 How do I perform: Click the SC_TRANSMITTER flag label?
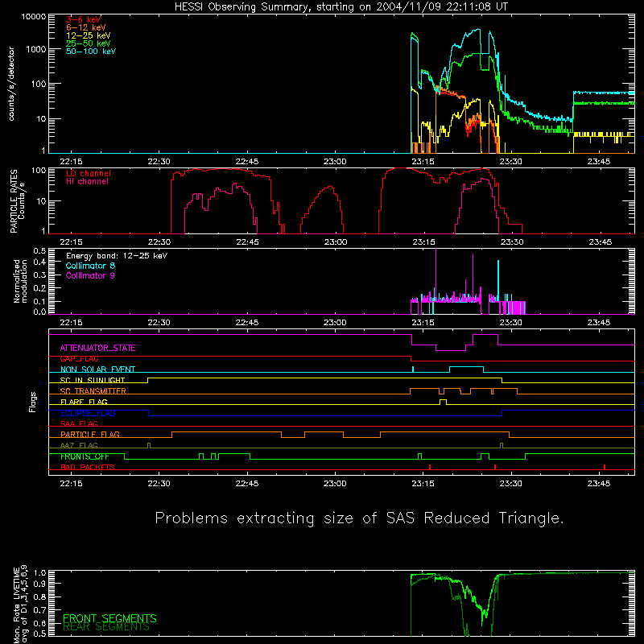(x=93, y=391)
